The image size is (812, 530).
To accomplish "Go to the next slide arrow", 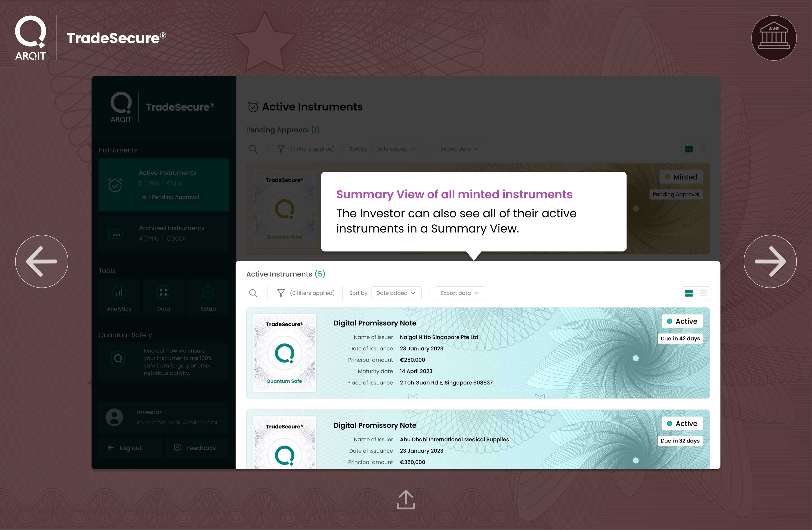I will [x=770, y=261].
